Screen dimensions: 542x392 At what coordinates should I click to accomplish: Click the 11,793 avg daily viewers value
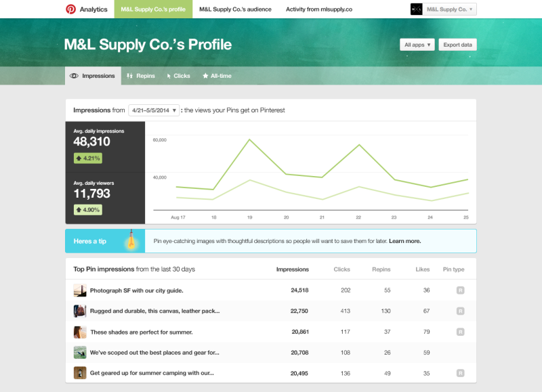tap(91, 194)
